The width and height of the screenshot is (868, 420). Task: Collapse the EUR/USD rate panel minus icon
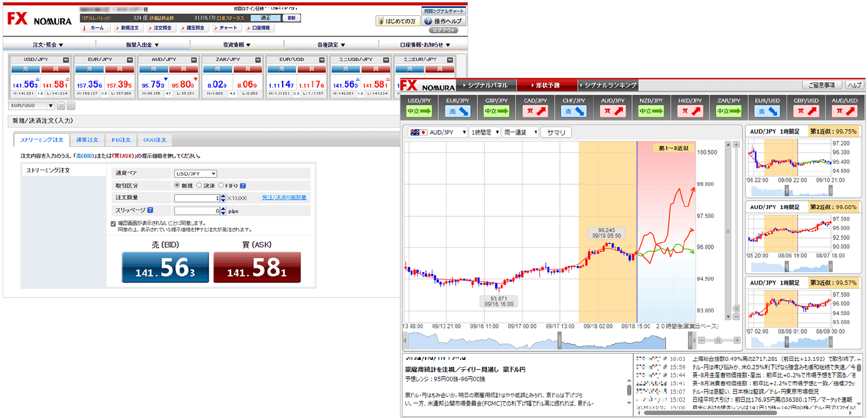(322, 60)
